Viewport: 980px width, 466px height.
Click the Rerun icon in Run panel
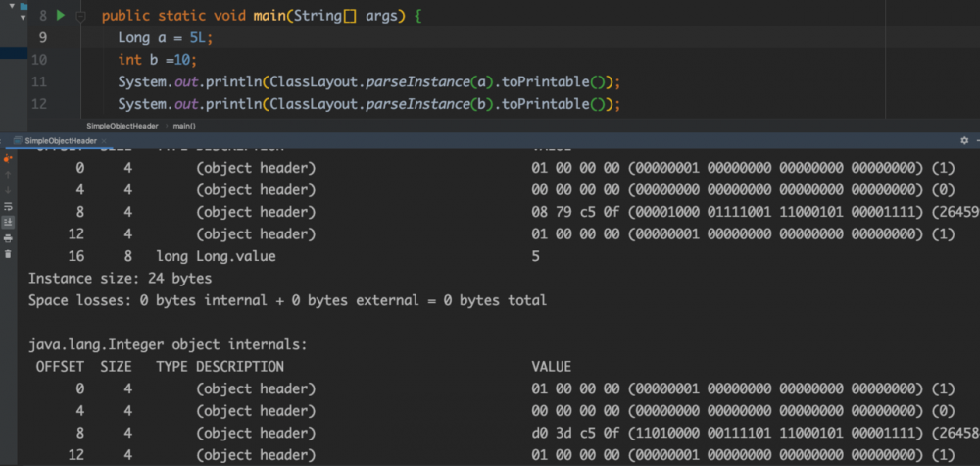tap(9, 157)
